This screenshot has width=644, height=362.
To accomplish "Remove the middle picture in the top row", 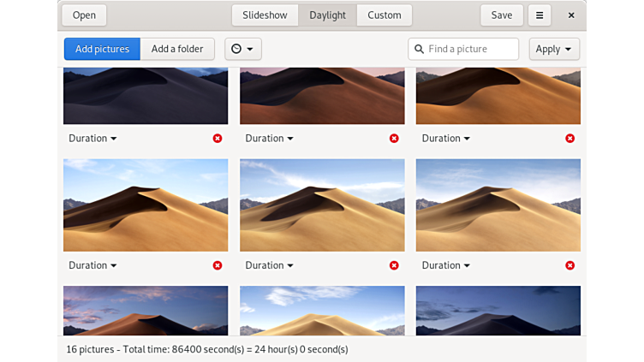I will [394, 139].
